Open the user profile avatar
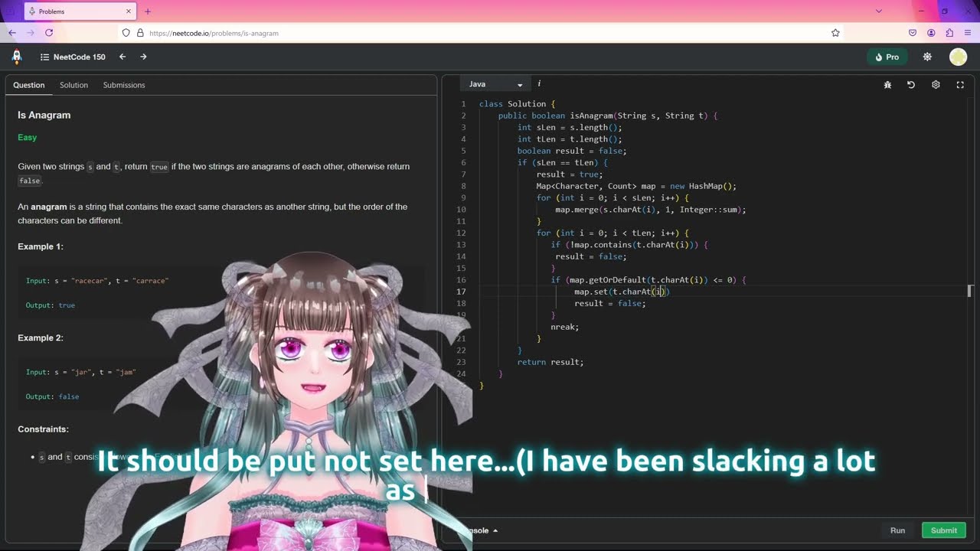The height and width of the screenshot is (551, 980). point(958,57)
